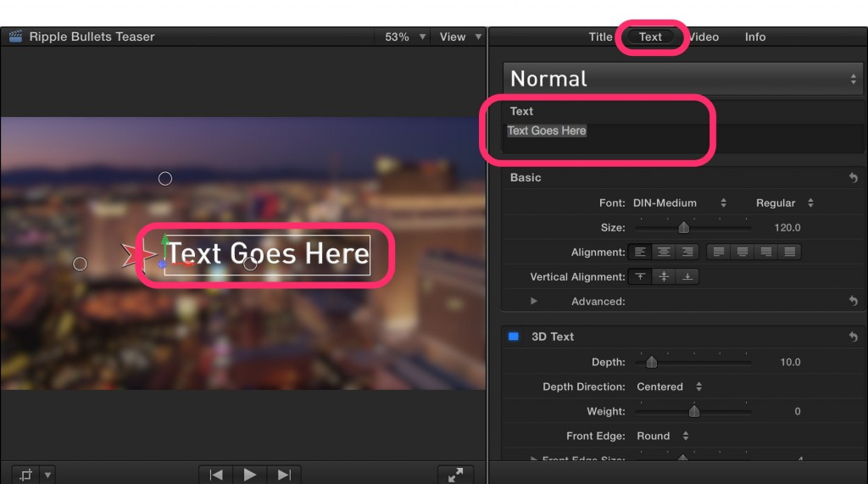The width and height of the screenshot is (868, 484).
Task: Open the Front Edge Round dropdown
Action: [x=663, y=436]
